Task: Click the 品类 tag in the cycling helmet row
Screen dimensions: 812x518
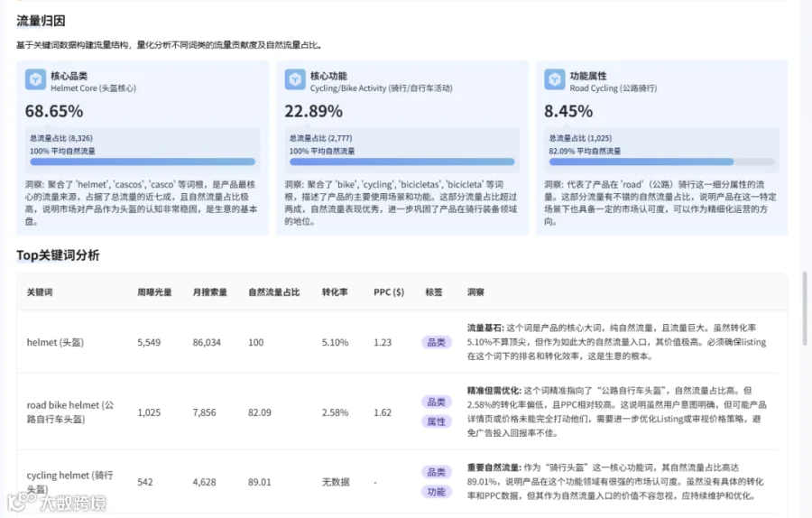Action: coord(436,472)
